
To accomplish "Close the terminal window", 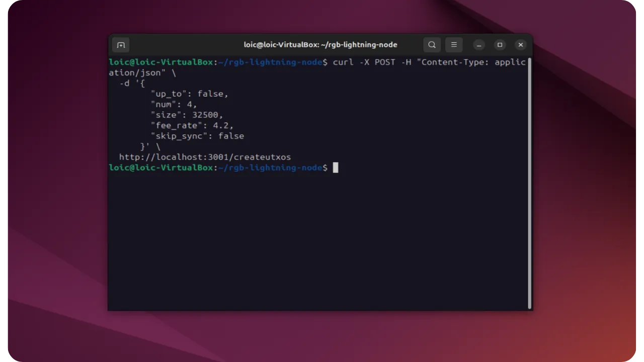I will point(521,45).
